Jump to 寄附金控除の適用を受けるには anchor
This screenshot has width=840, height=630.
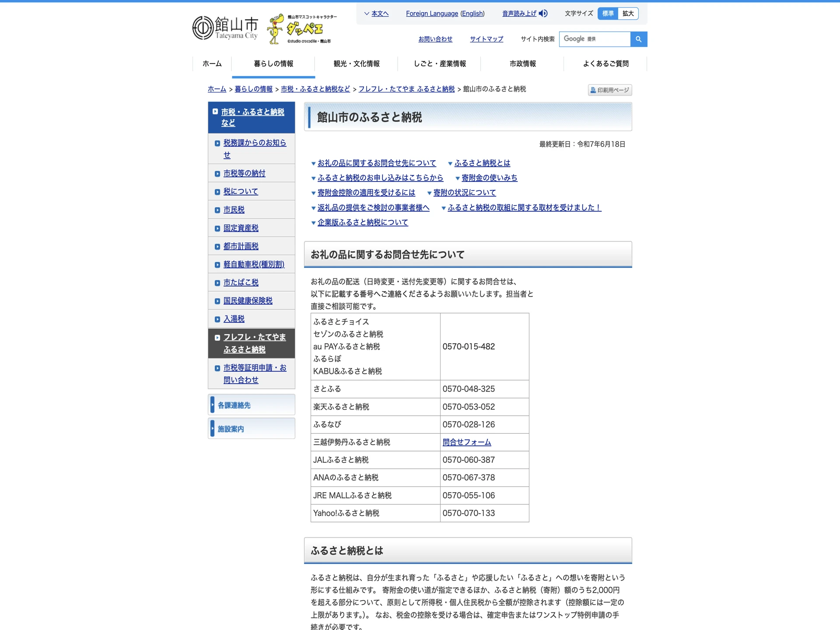[366, 193]
